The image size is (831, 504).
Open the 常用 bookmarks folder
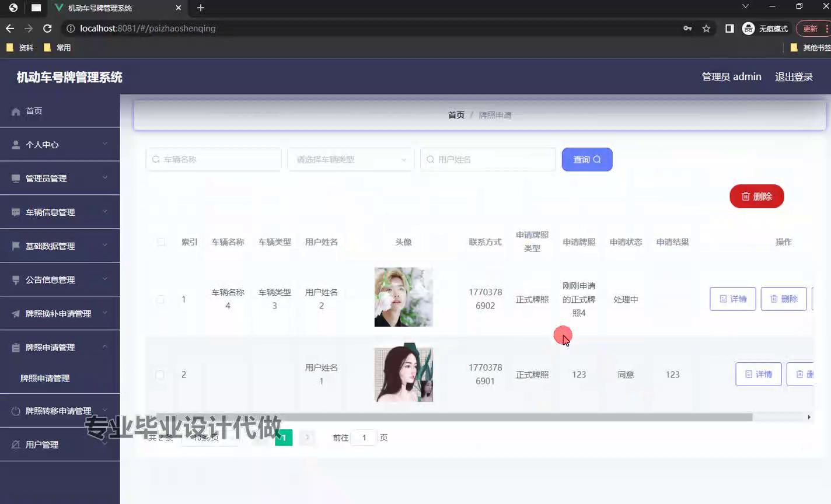pos(57,48)
